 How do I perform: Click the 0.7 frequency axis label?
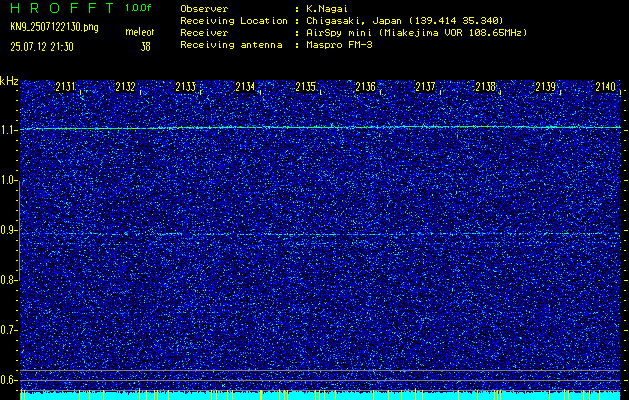point(7,330)
